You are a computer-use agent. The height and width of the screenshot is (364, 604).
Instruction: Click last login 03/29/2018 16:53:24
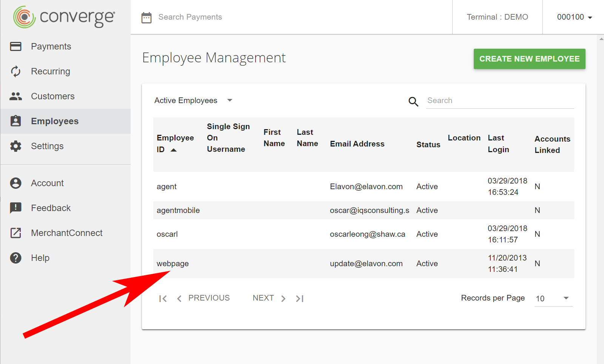pos(507,187)
